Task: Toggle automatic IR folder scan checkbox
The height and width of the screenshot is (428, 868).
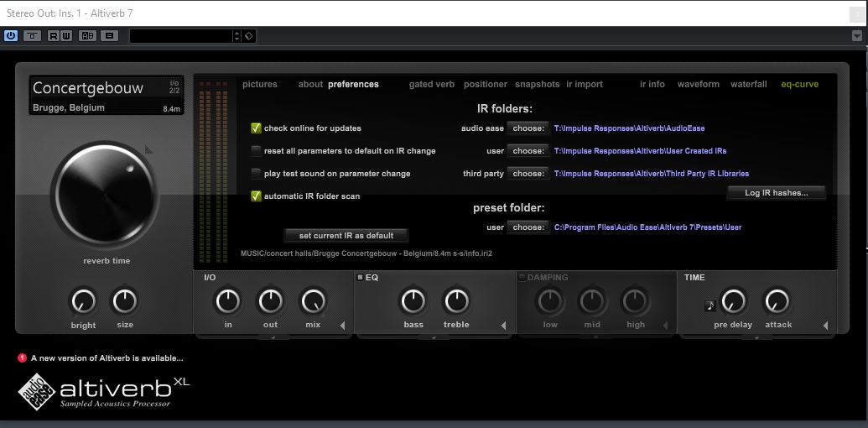Action: tap(256, 196)
